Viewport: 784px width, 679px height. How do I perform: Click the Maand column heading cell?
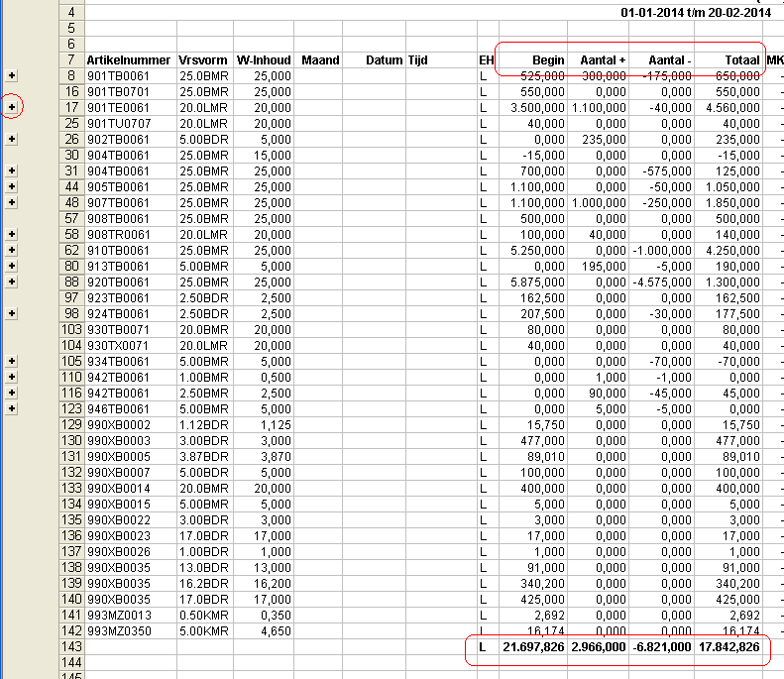point(318,60)
